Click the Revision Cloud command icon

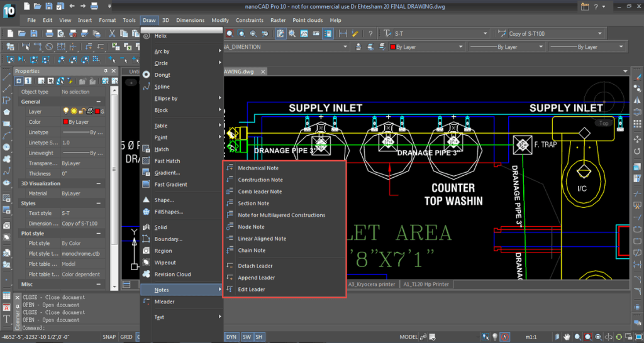click(x=146, y=275)
